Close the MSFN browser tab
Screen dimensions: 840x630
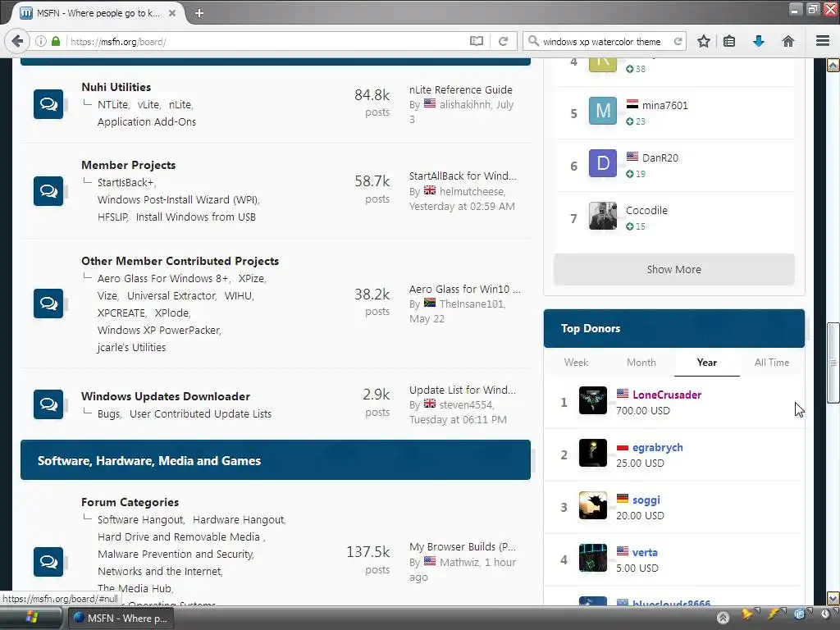[x=172, y=13]
